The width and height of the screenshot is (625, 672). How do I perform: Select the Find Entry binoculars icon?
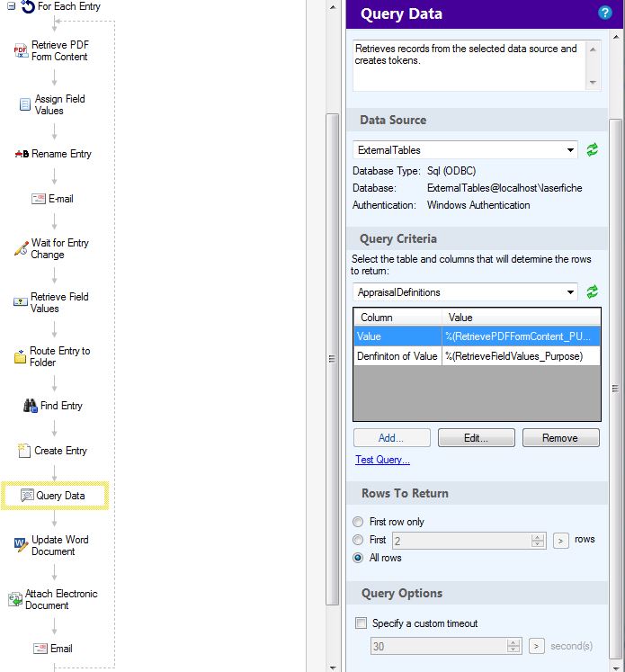tap(31, 406)
